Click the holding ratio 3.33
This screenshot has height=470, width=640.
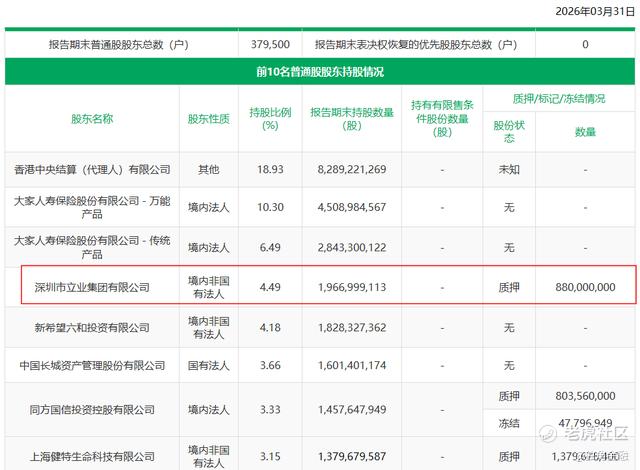pyautogui.click(x=270, y=410)
